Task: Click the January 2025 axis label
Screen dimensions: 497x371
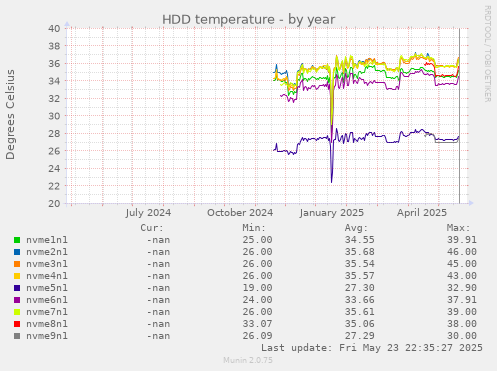Action: (x=332, y=213)
